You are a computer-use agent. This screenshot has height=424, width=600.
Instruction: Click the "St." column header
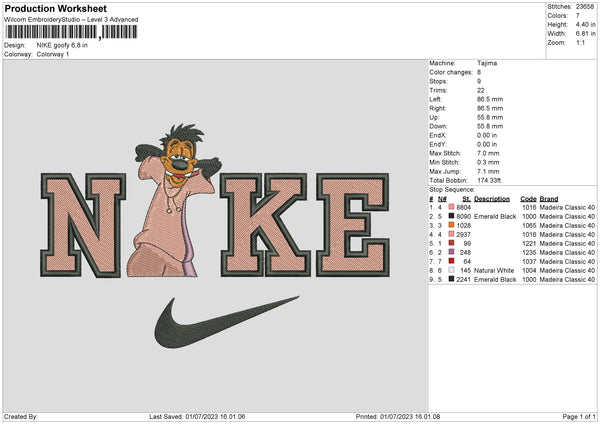(x=466, y=199)
